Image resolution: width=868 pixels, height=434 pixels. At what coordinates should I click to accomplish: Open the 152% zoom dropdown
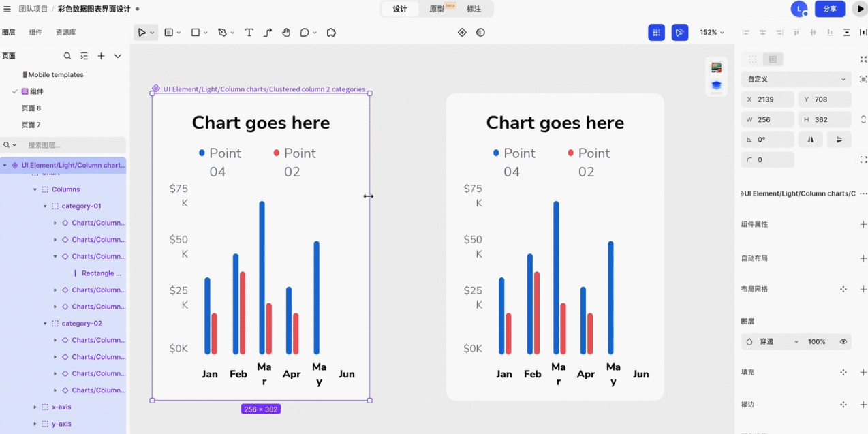pyautogui.click(x=712, y=33)
